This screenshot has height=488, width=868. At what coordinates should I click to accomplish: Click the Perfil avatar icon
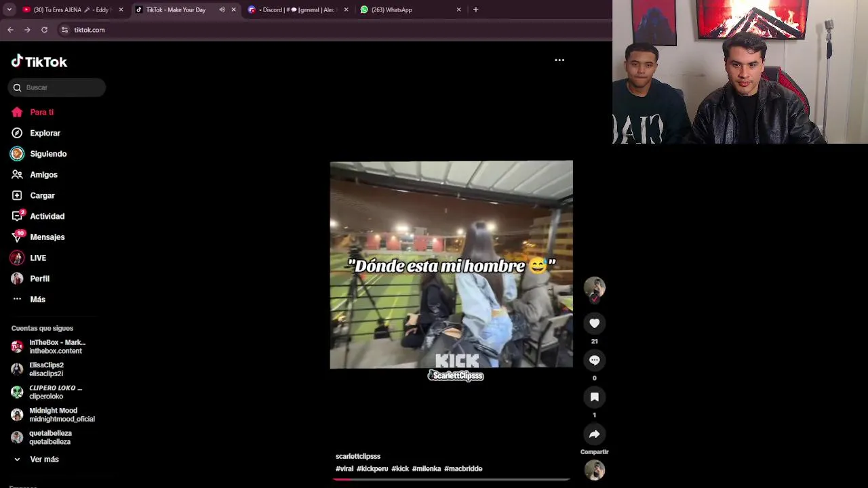click(x=17, y=279)
